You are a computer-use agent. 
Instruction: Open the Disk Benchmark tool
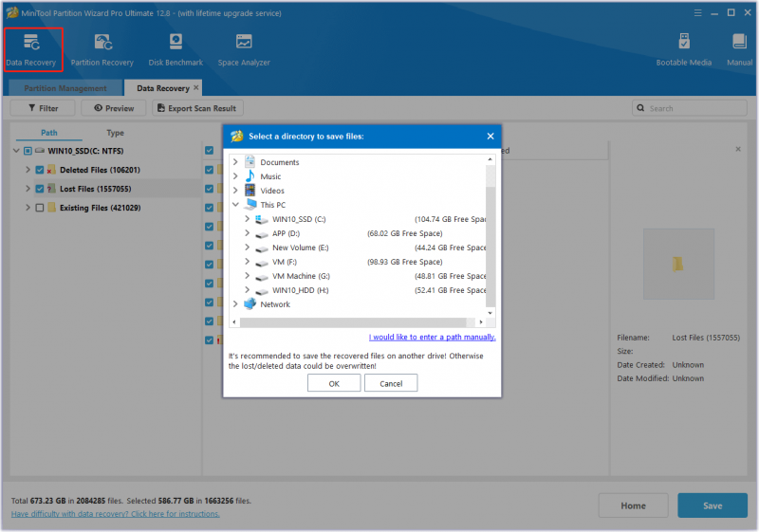pyautogui.click(x=176, y=50)
